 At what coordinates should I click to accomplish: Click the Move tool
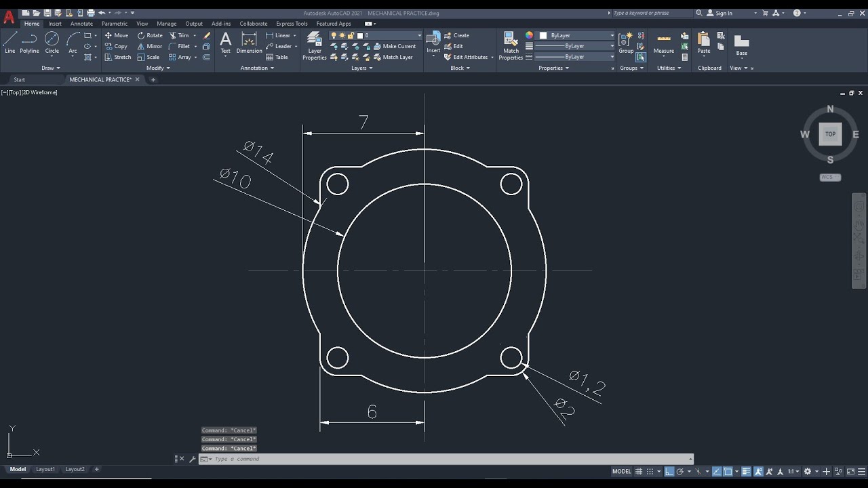116,35
